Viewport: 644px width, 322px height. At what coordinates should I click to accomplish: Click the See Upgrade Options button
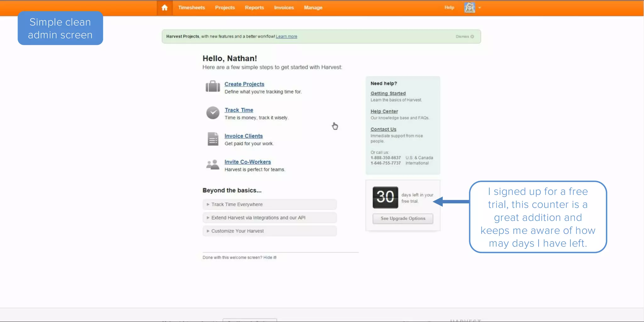(403, 219)
